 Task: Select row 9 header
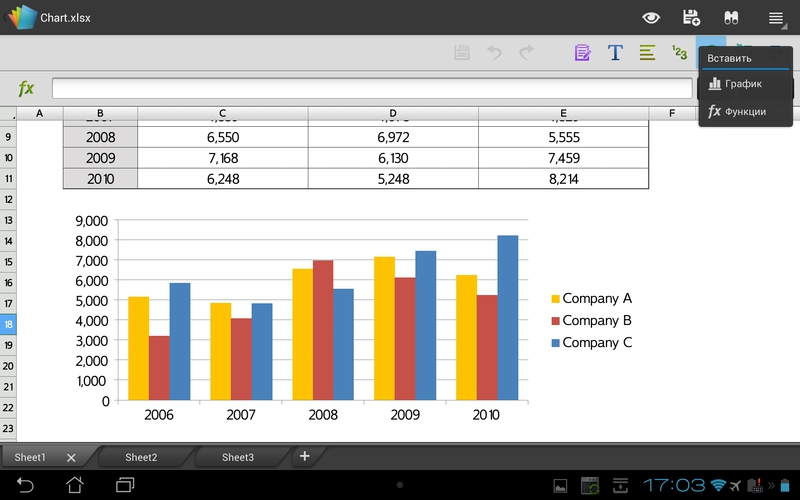point(8,137)
